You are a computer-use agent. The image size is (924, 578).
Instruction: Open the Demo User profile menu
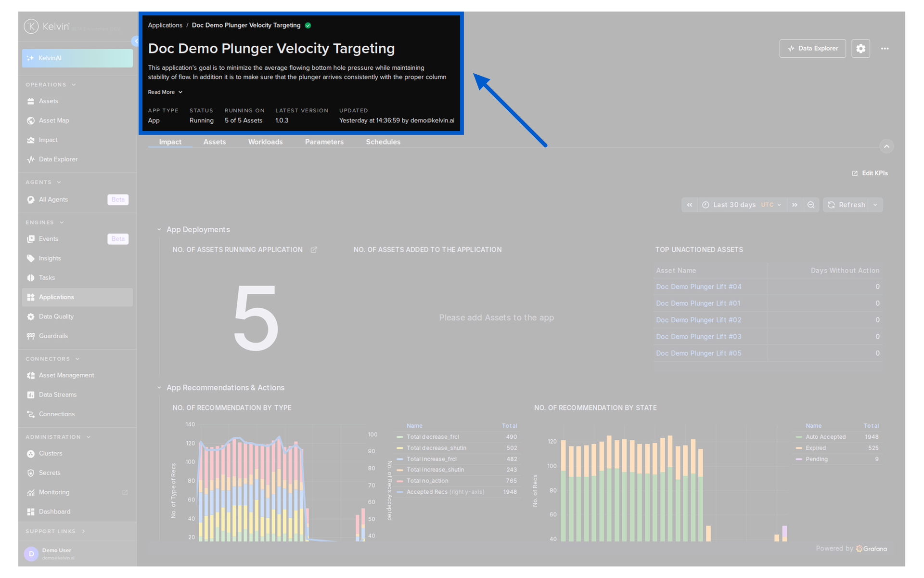pos(77,554)
